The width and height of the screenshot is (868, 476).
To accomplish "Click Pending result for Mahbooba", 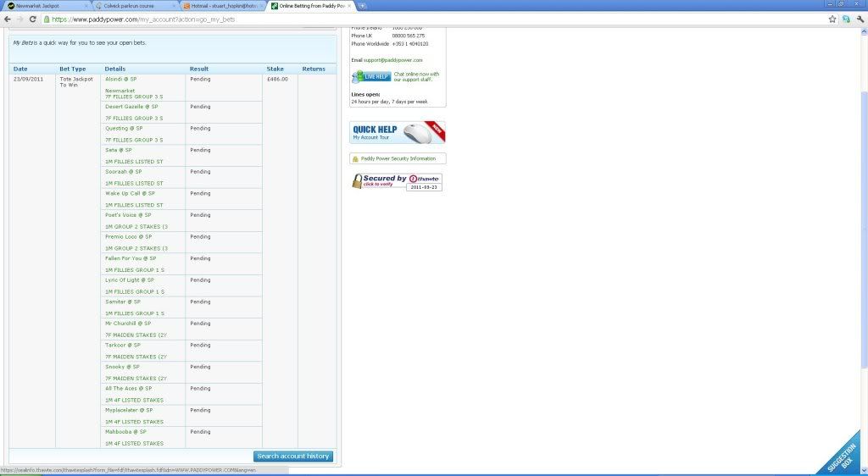I will point(200,432).
